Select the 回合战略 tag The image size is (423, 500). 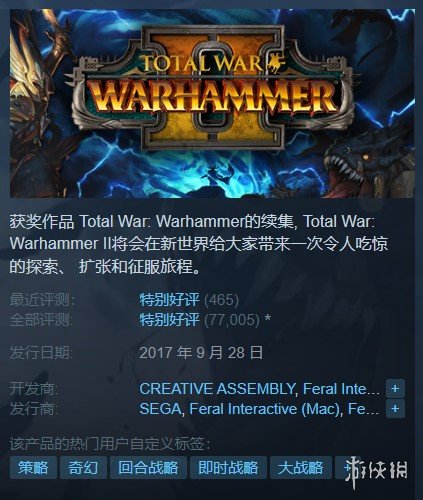pos(148,468)
